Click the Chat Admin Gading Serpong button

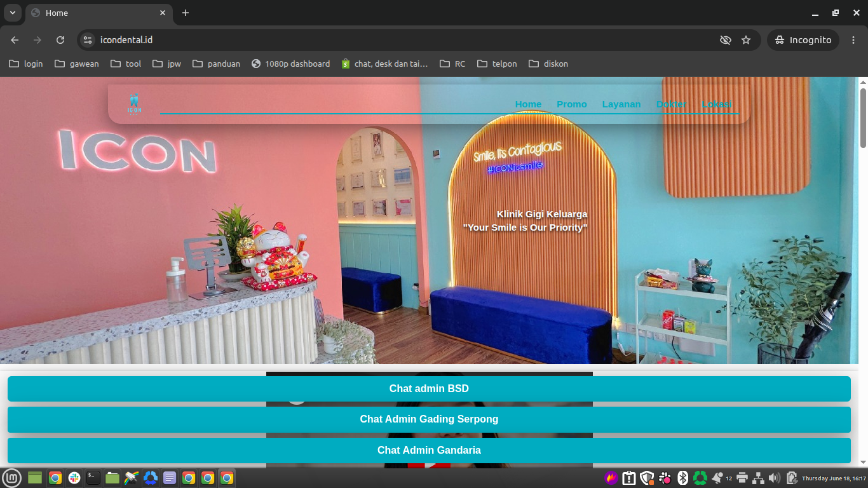click(x=429, y=419)
